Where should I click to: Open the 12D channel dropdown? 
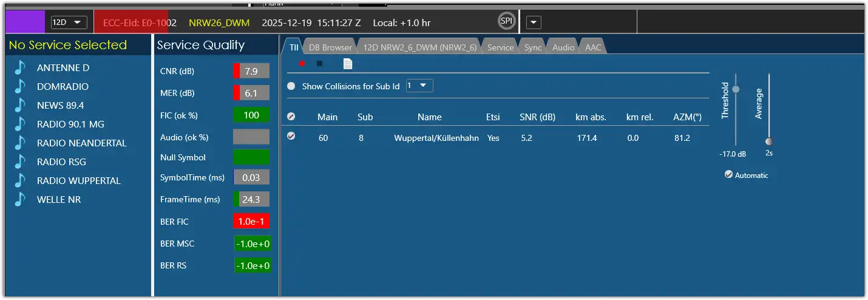69,22
